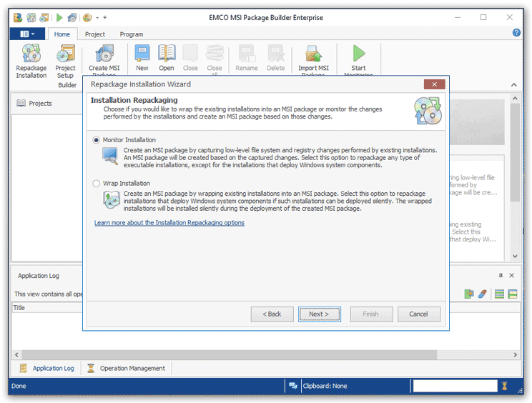Click the "Done" status bar text
Viewport: 532px width, 403px height.
(19, 386)
